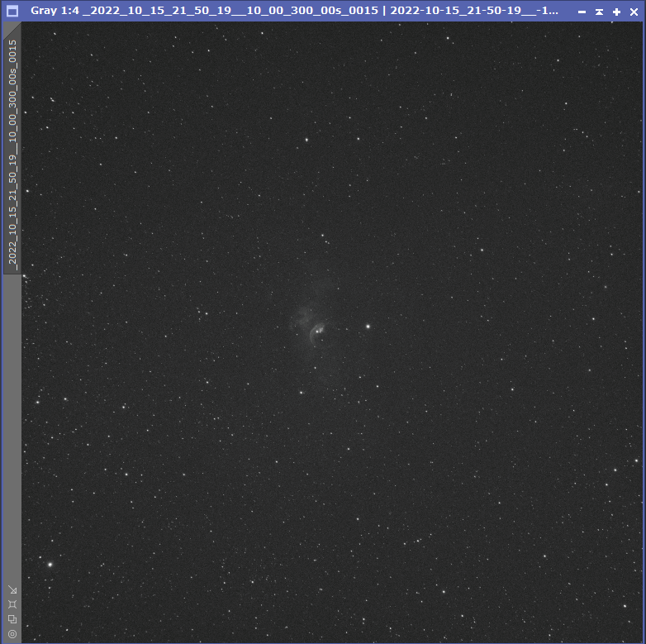Screen dimensions: 646x644
Task: Select the vertical _2022_10_15 view tab
Action: click(12, 153)
